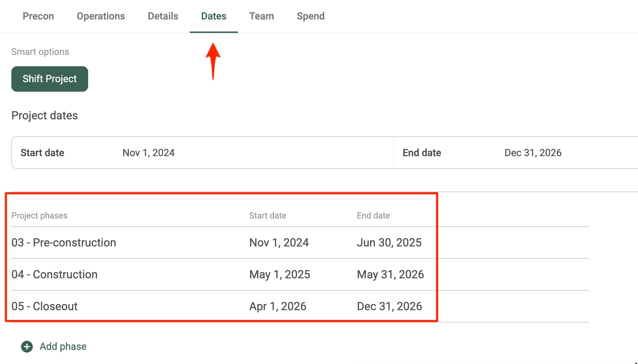Click Construction start date May 1, 2025
The image size is (638, 364).
point(280,274)
